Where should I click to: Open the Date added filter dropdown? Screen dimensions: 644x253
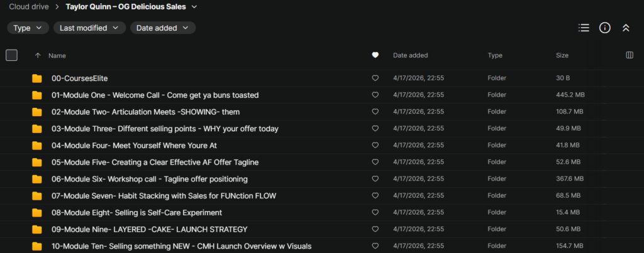[162, 28]
